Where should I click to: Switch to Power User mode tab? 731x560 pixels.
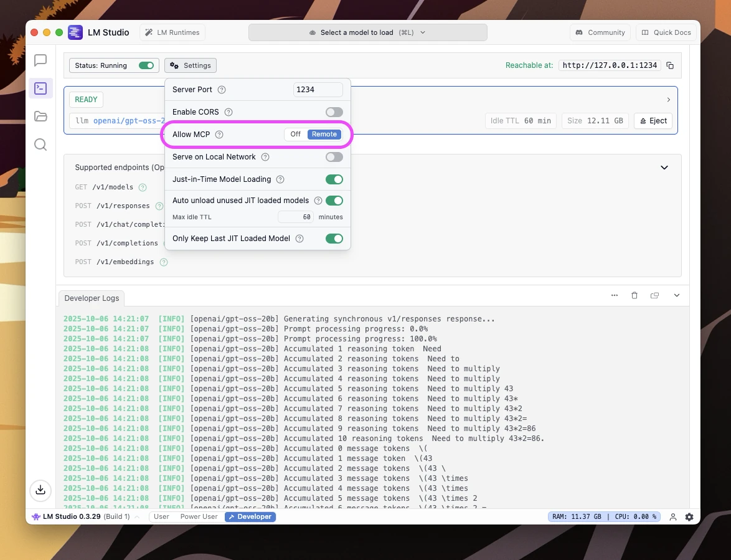point(199,517)
